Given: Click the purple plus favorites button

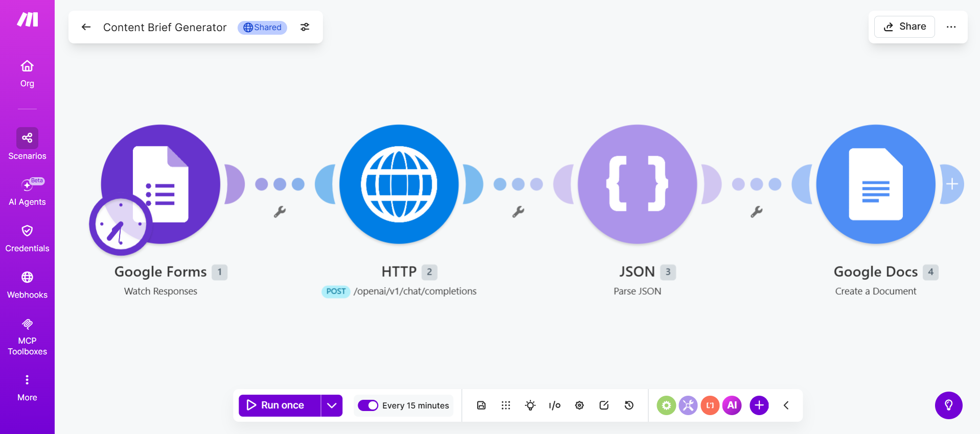Looking at the screenshot, I should (759, 405).
